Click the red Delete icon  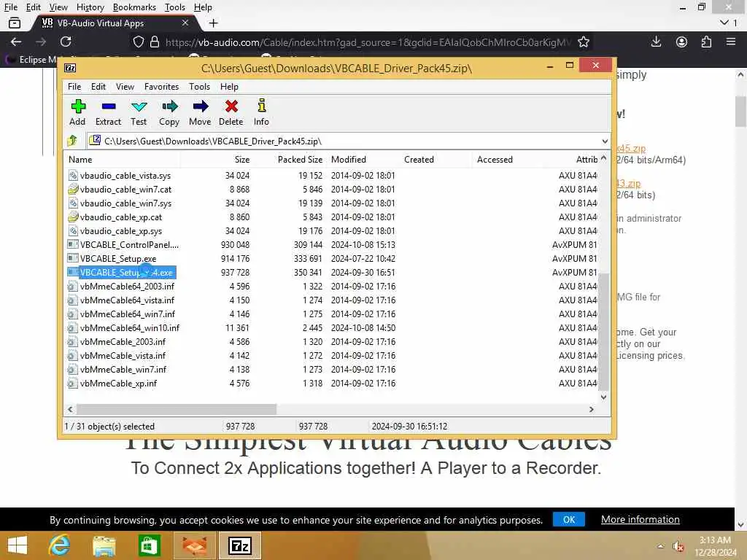pyautogui.click(x=231, y=112)
